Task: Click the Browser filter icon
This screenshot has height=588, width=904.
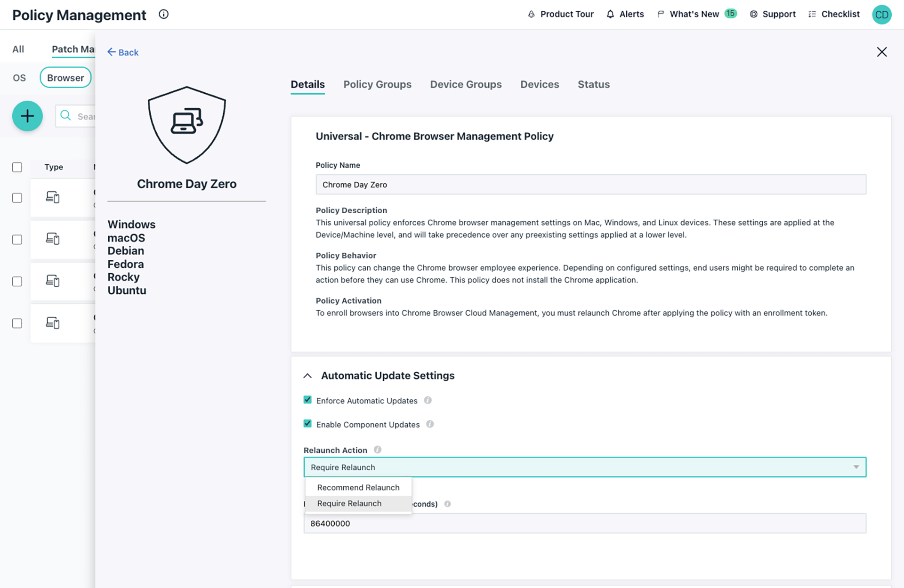Action: tap(65, 77)
